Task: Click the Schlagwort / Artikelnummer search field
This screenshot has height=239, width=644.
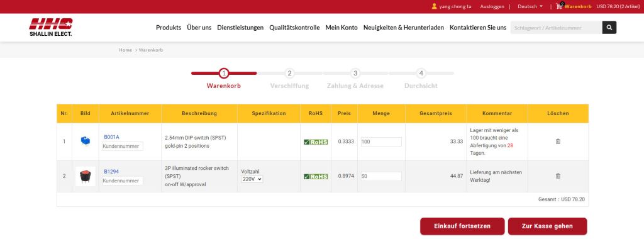Action: [x=556, y=28]
